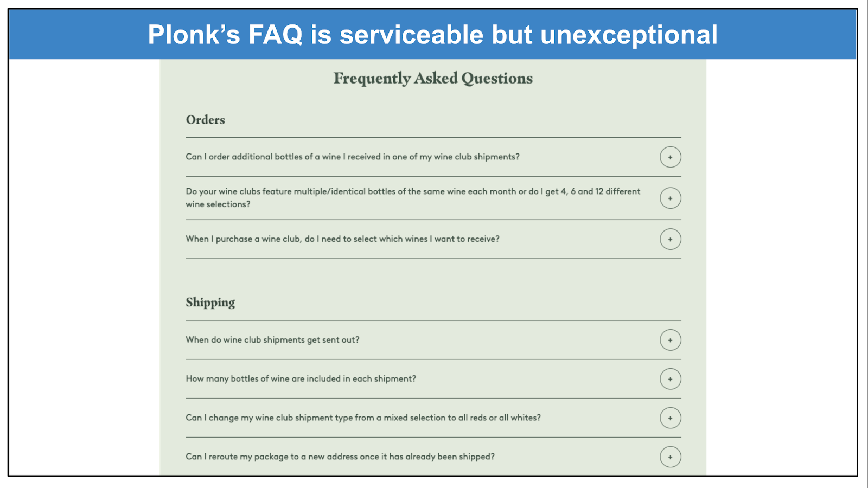
Task: Click plus icon for bottles per shipment question
Action: coord(670,379)
